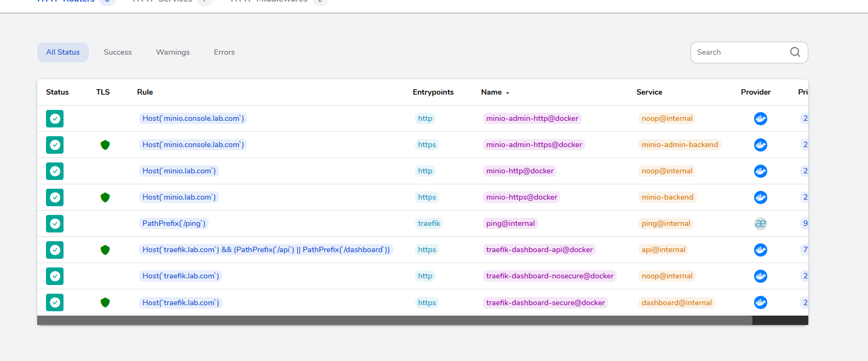Click the api@internal service tag
Viewport: 868px width, 361px height.
pyautogui.click(x=663, y=250)
